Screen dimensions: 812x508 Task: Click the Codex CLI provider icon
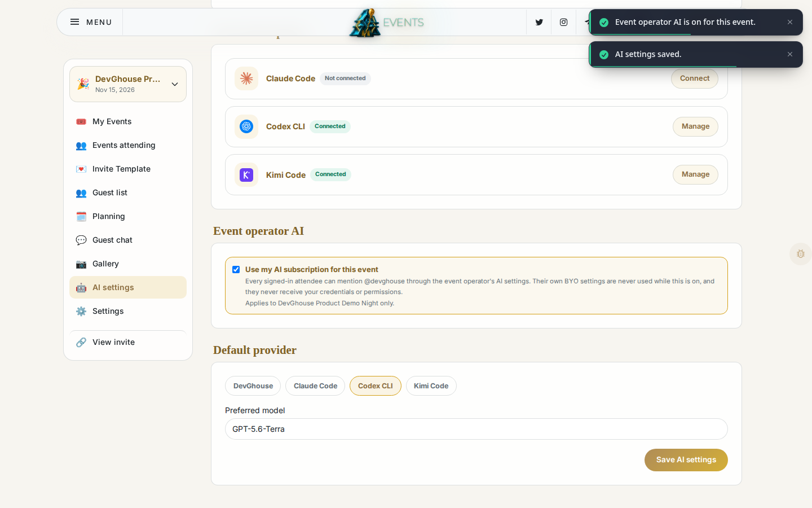pos(246,126)
